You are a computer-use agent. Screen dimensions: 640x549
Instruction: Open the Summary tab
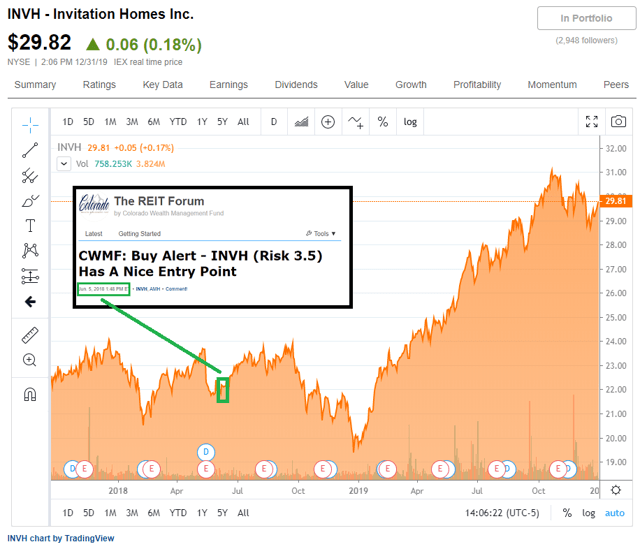pos(35,84)
